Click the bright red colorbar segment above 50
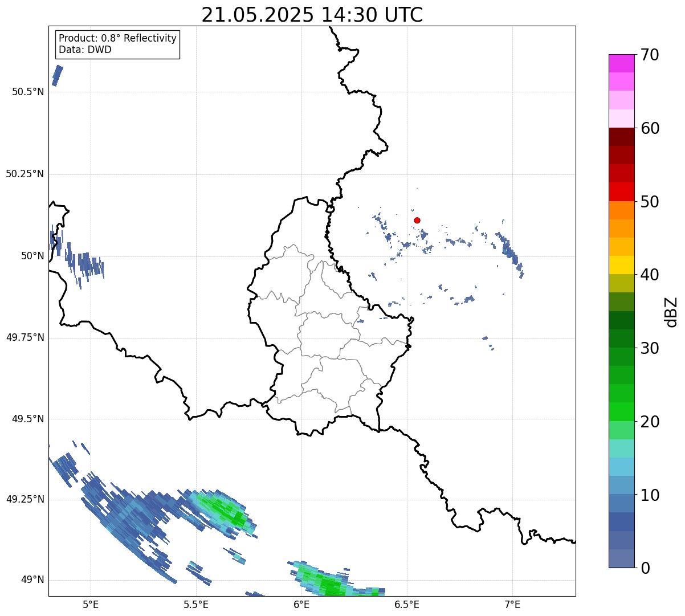The height and width of the screenshot is (616, 685). coord(621,191)
